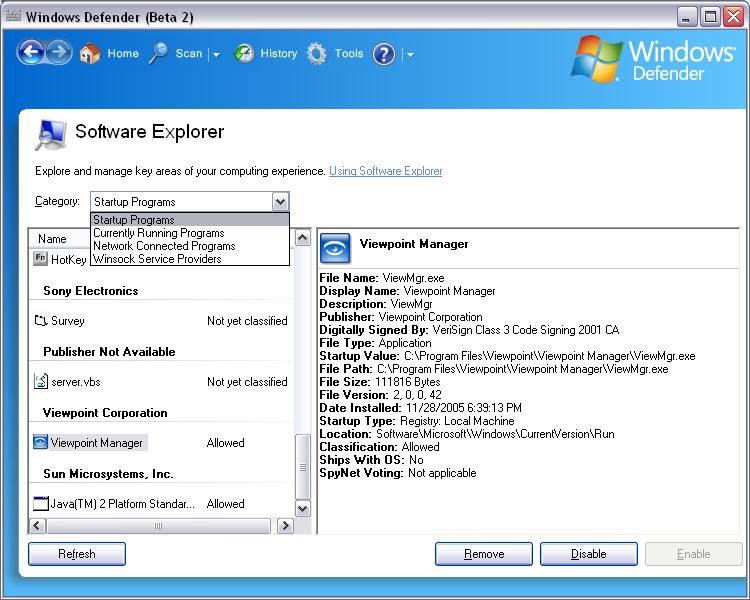The width and height of the screenshot is (750, 600).
Task: Click Not yet classified beside server.vbs
Action: (x=247, y=382)
